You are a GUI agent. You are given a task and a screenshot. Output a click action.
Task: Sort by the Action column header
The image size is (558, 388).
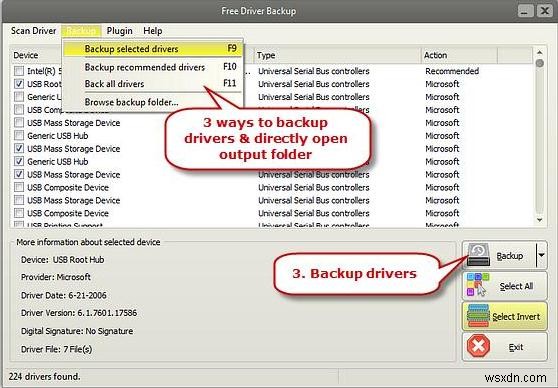(459, 55)
